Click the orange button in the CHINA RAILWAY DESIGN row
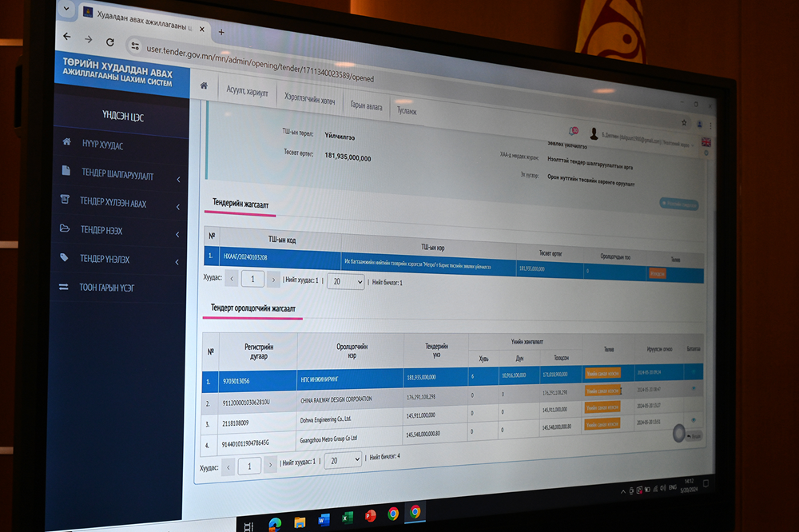799x532 pixels. [602, 391]
